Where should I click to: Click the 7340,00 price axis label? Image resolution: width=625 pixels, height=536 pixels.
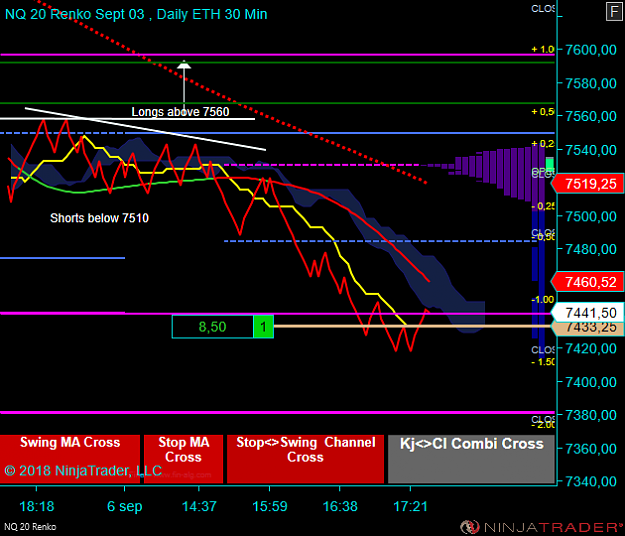(591, 481)
